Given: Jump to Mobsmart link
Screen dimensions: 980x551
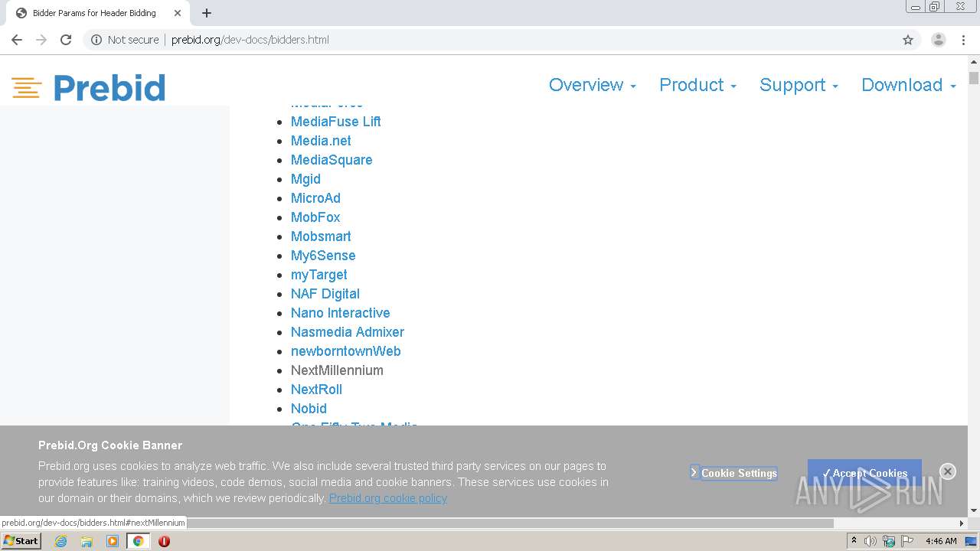Looking at the screenshot, I should coord(321,236).
